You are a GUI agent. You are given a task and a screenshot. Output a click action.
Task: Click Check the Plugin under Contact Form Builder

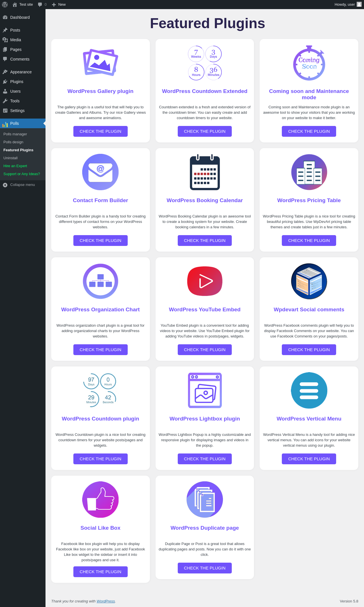tap(100, 241)
